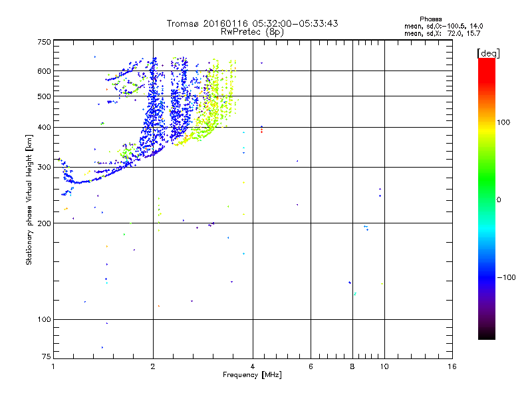The height and width of the screenshot is (399, 532).
Task: Click the x-axis tick label '10'
Action: click(384, 366)
